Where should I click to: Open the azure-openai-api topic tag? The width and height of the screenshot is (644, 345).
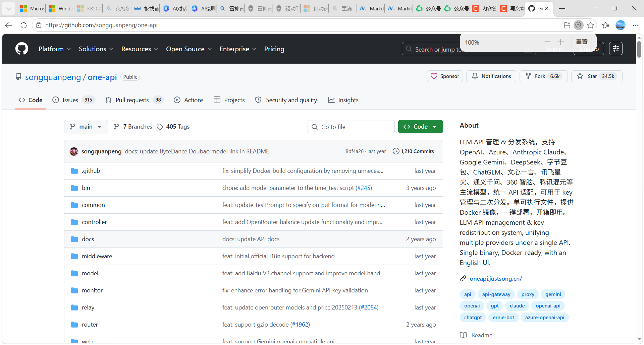(545, 318)
